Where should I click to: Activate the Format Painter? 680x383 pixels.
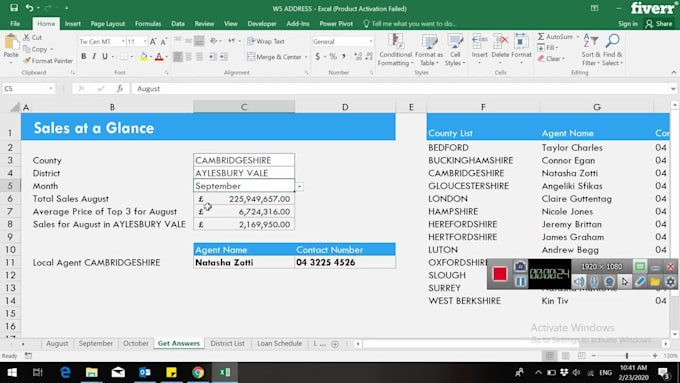pyautogui.click(x=48, y=61)
